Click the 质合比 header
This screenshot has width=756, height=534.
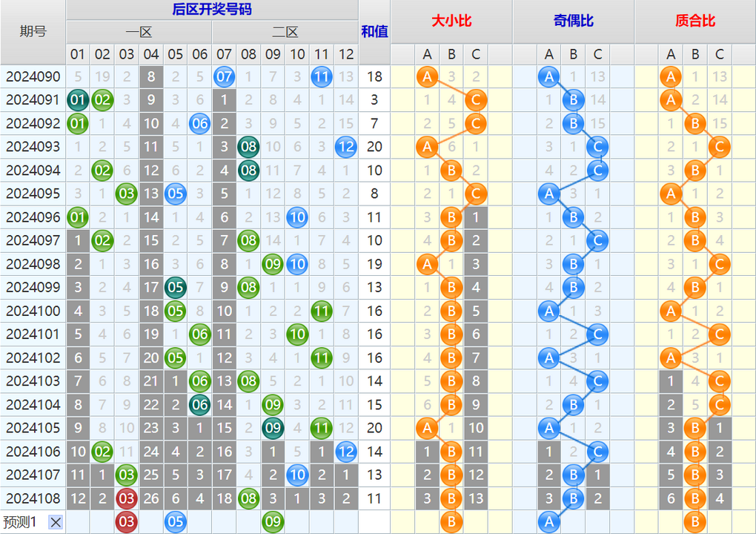point(695,22)
